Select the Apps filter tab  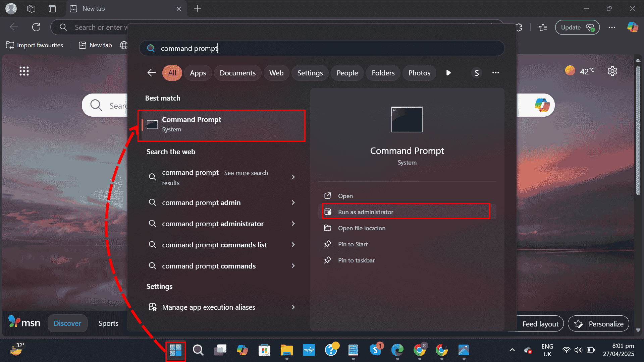[x=198, y=73]
